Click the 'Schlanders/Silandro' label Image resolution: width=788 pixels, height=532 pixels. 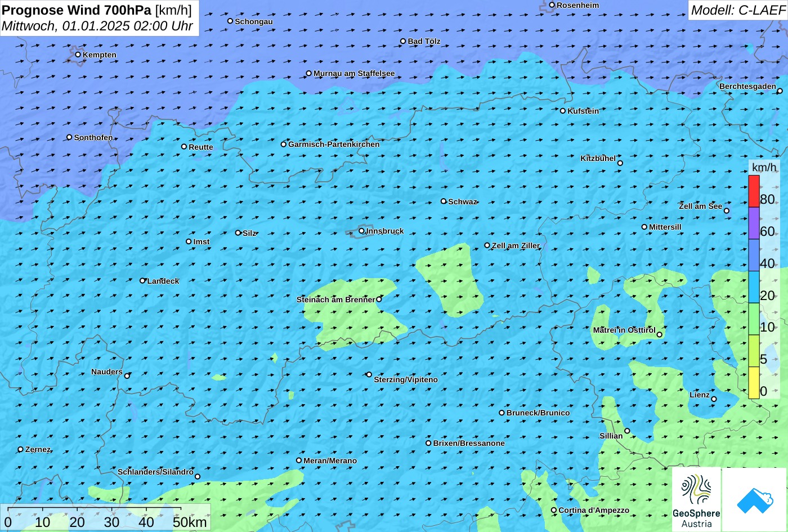pos(155,472)
